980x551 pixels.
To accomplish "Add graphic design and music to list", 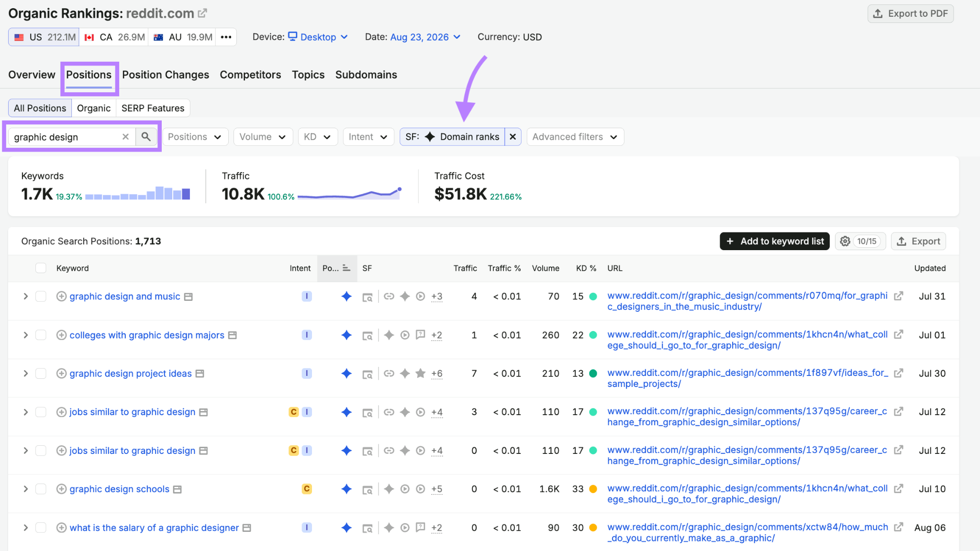I will 61,297.
